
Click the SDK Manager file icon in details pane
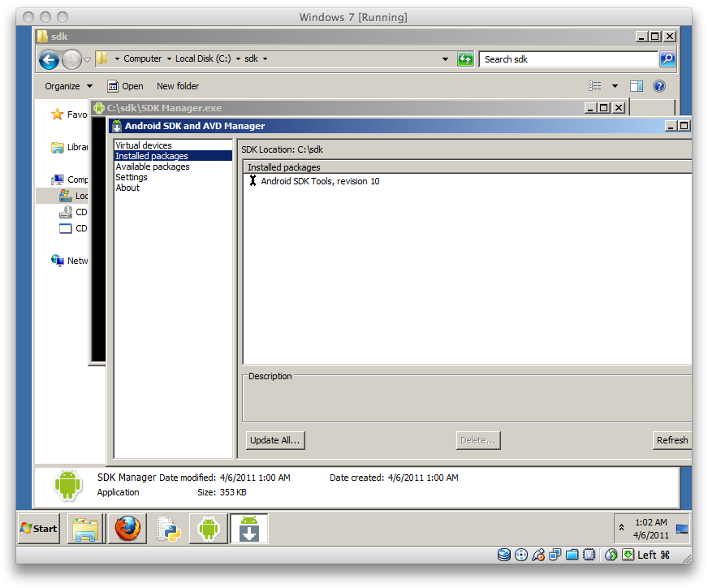[x=67, y=485]
